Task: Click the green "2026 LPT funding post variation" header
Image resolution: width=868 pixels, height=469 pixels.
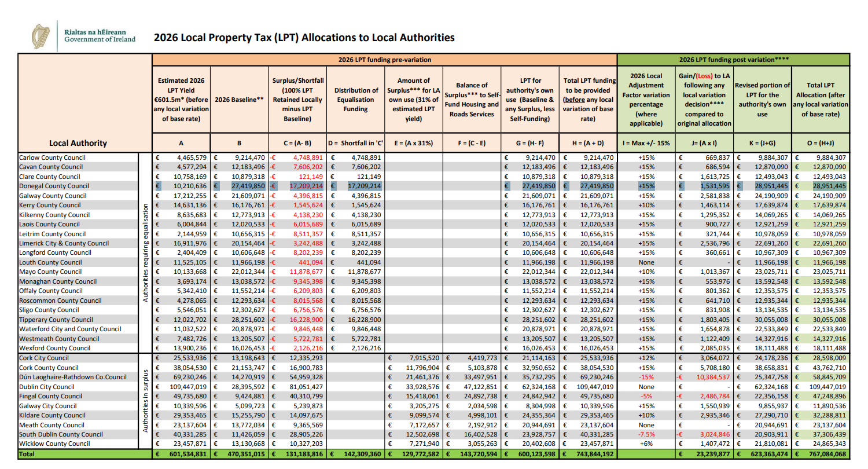Action: (734, 60)
